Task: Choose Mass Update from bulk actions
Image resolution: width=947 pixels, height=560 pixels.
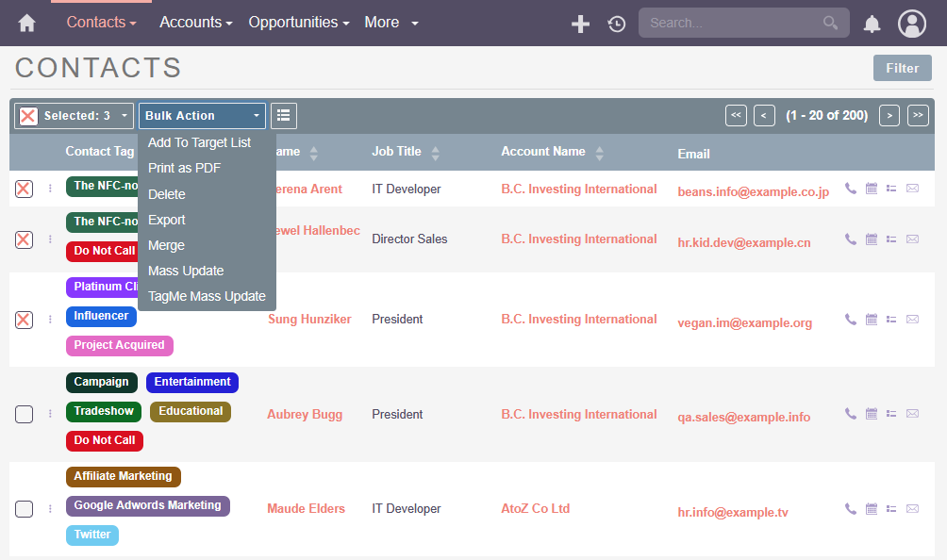Action: [x=186, y=271]
